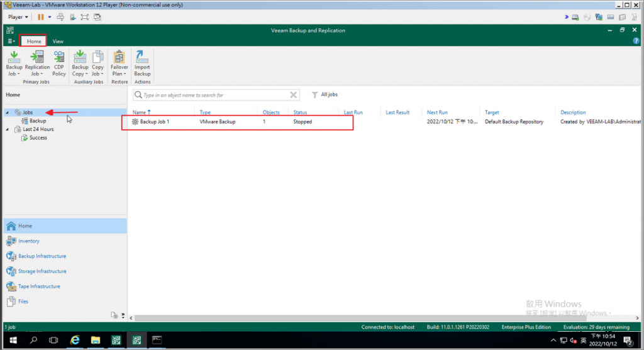This screenshot has width=644, height=350.
Task: Sort by the Last Run column header
Action: click(x=353, y=112)
